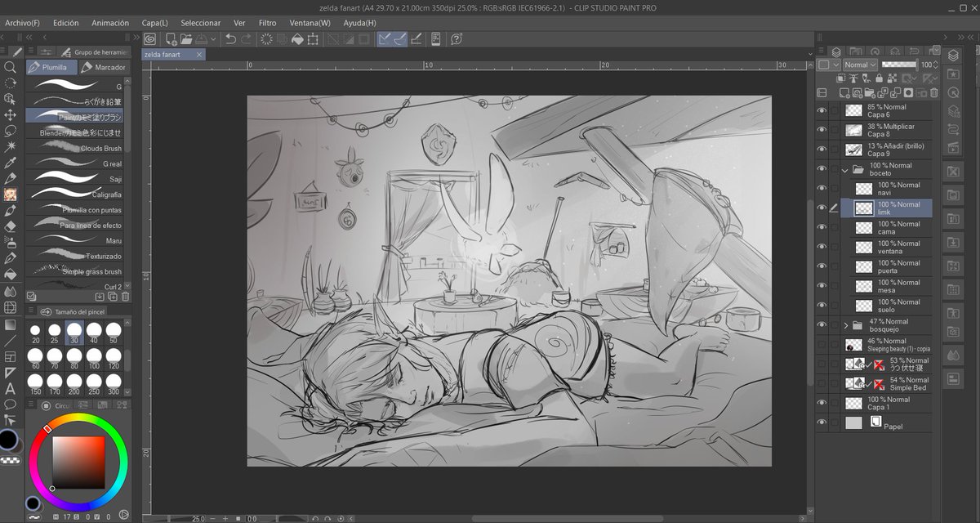980x523 pixels.
Task: Select the Marcador sub tool group
Action: point(104,67)
